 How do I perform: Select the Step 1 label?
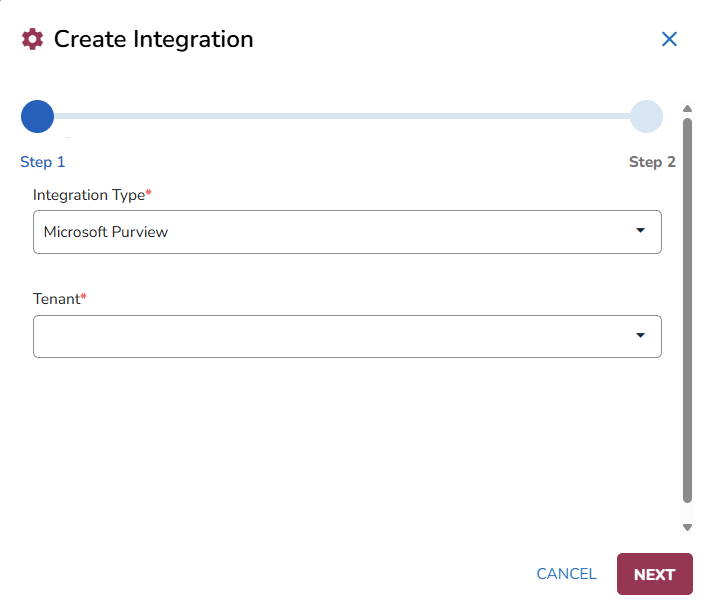pos(43,162)
